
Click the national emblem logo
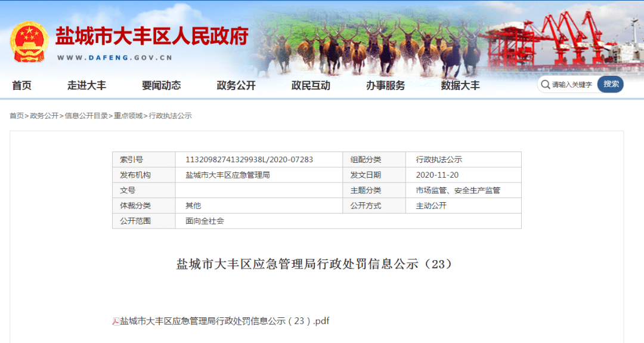tap(29, 42)
